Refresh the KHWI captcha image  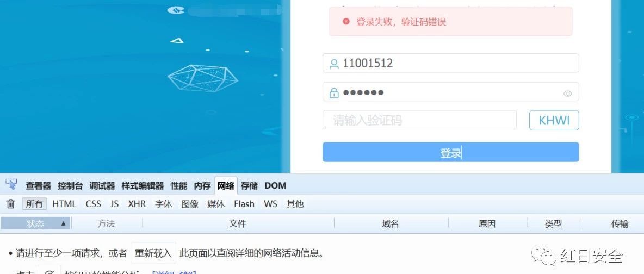tap(554, 120)
